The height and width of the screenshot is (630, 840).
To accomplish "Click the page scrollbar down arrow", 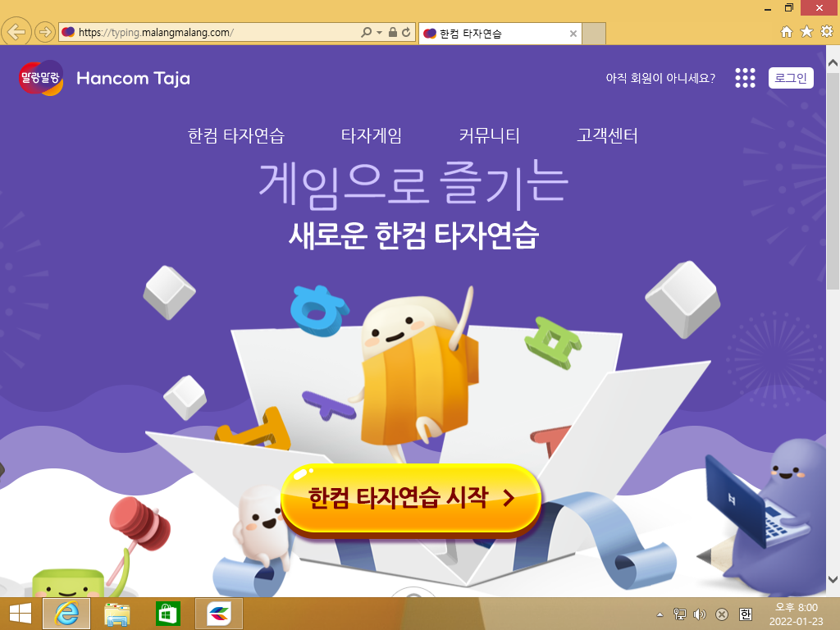I will point(833,579).
